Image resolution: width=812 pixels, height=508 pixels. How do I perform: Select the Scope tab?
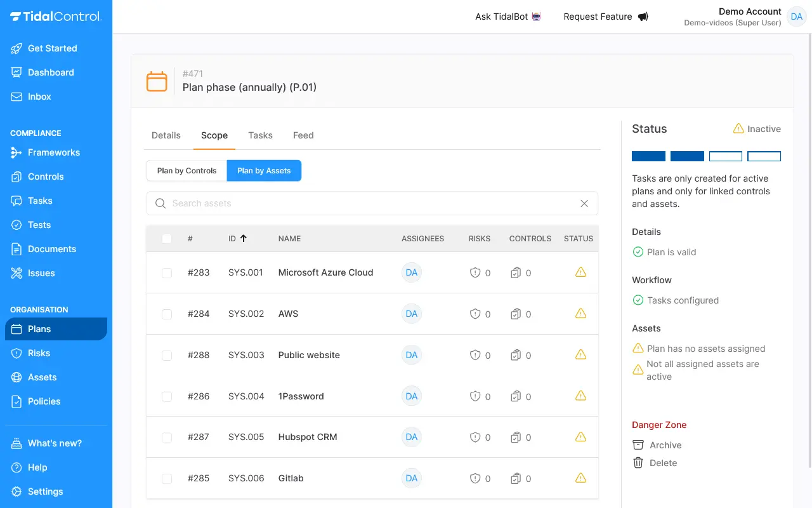point(214,135)
